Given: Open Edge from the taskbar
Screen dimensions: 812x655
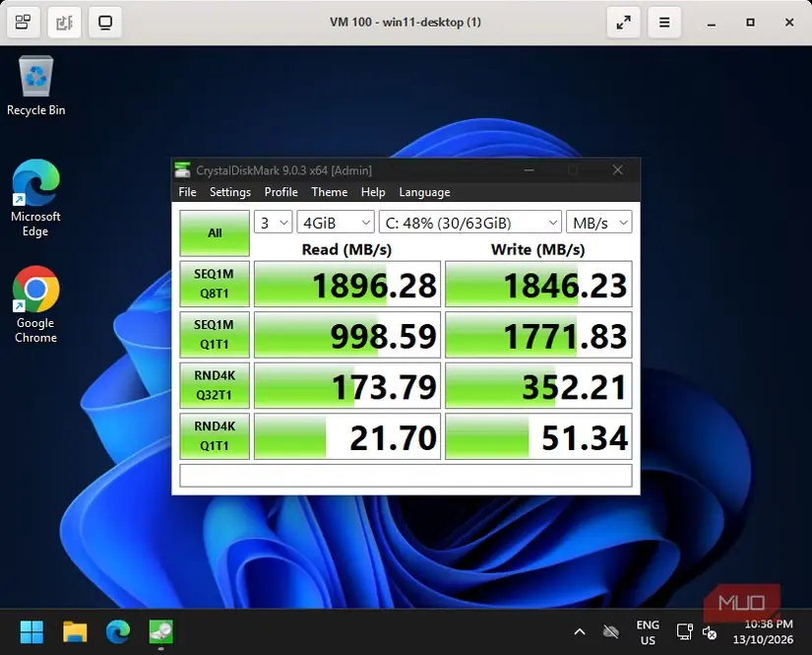Looking at the screenshot, I should click(x=118, y=631).
